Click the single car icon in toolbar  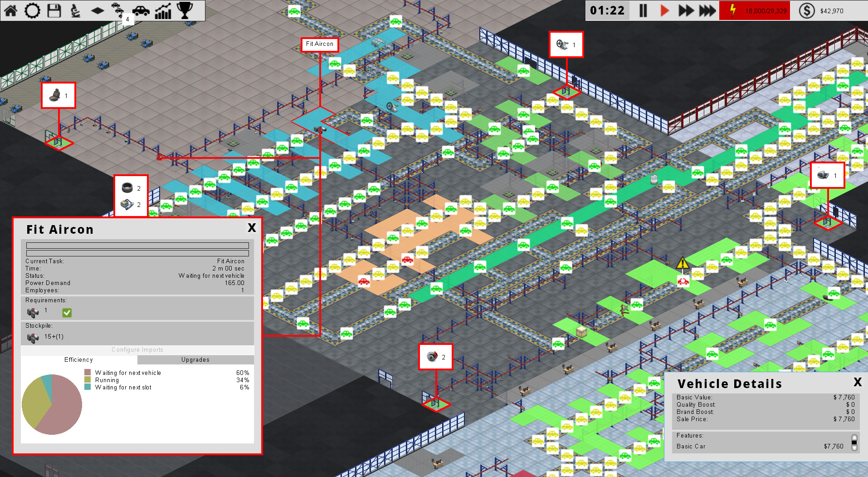coord(141,10)
